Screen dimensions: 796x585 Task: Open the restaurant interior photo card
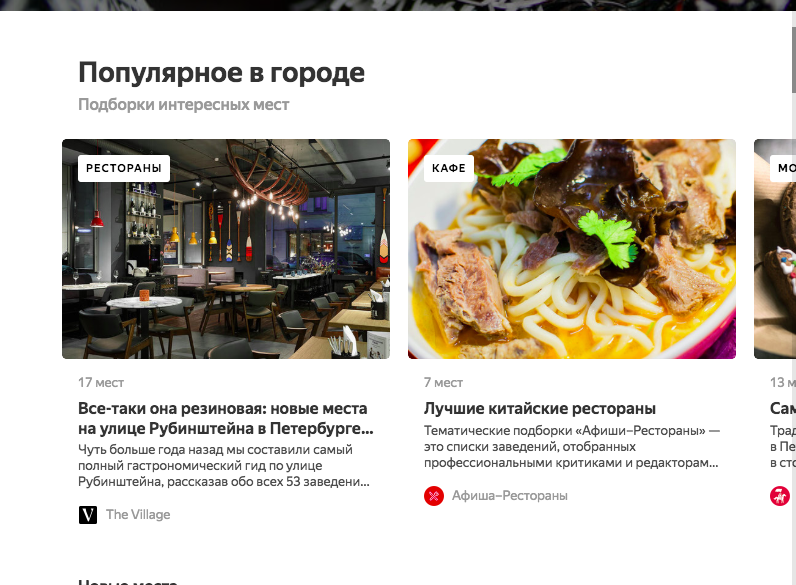[x=226, y=249]
